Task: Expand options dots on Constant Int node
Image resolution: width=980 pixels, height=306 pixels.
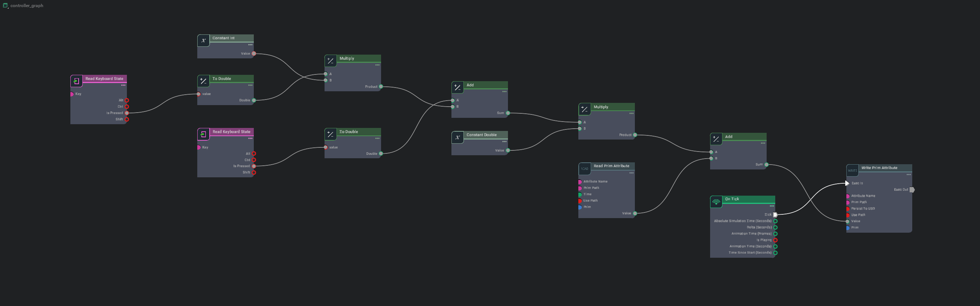Action: click(x=250, y=45)
